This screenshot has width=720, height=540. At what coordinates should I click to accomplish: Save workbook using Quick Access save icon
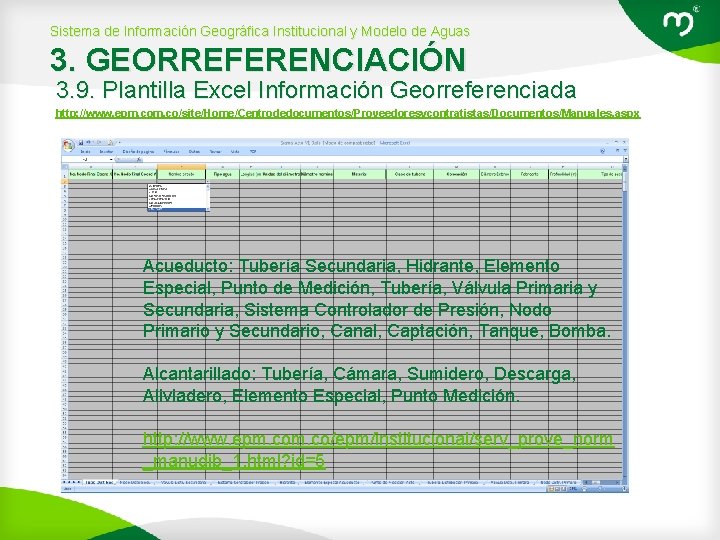tap(81, 143)
